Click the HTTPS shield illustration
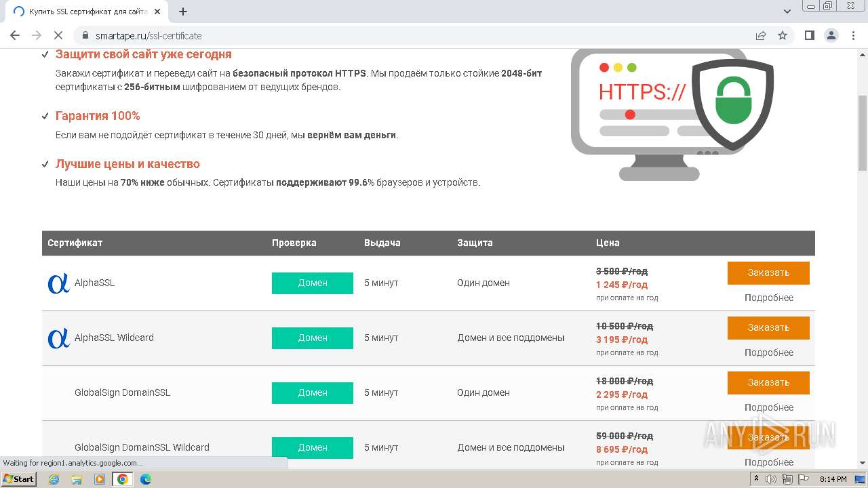The image size is (868, 488). [671, 113]
